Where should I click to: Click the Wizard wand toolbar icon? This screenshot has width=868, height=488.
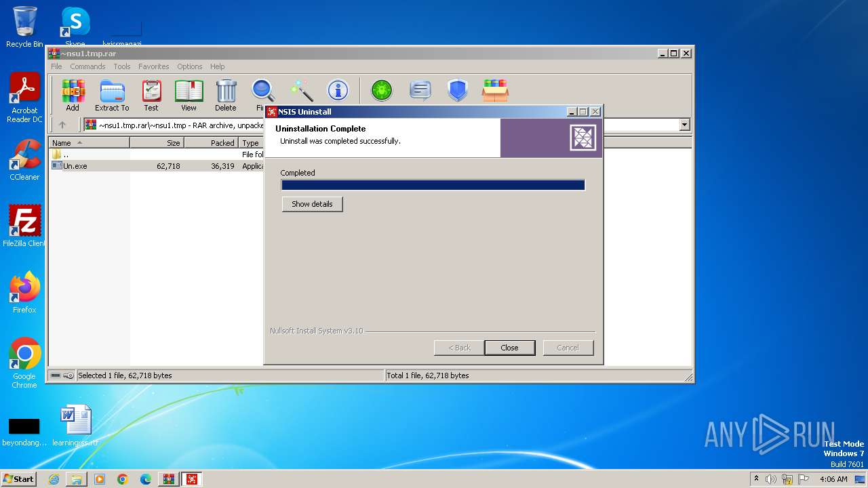pos(300,90)
